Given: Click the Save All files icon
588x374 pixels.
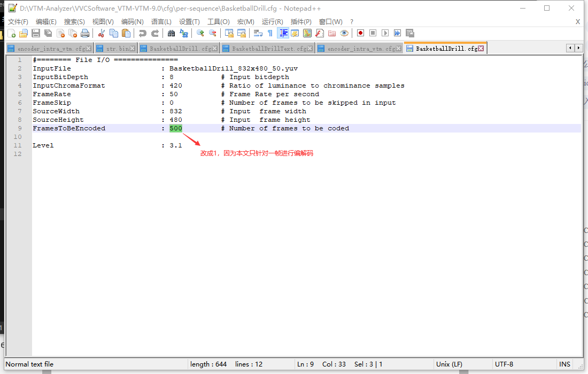Looking at the screenshot, I should pyautogui.click(x=48, y=33).
